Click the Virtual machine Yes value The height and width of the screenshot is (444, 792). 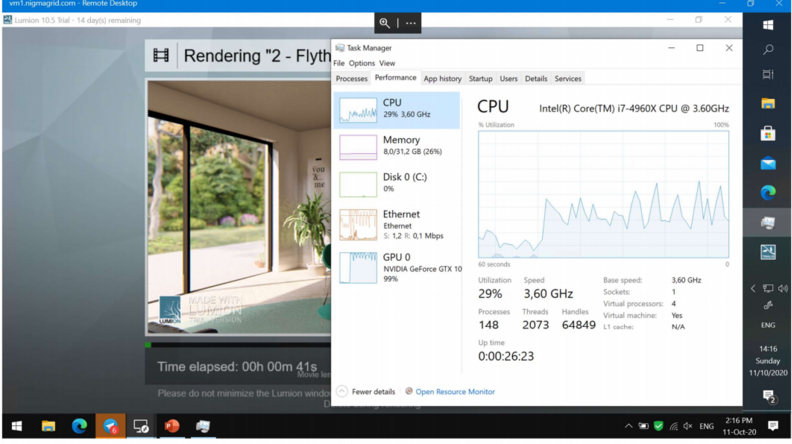click(x=677, y=315)
